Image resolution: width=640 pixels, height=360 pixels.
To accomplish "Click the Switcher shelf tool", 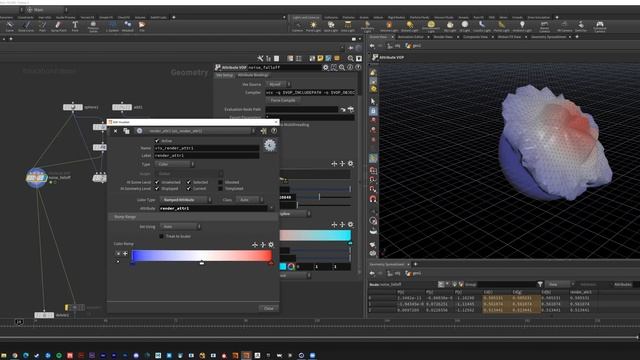I will pyautogui.click(x=581, y=27).
